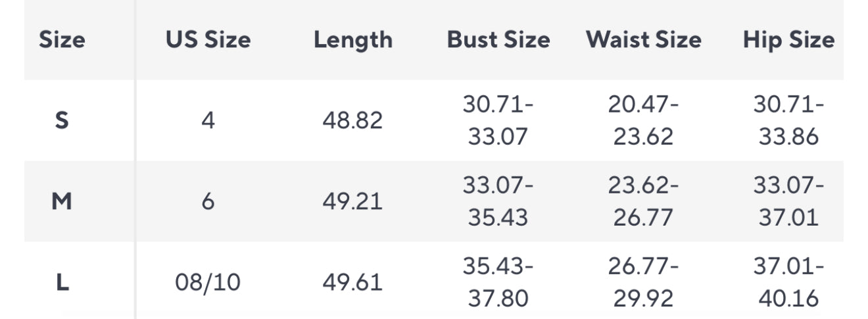
Task: Click bust size 30.71-33.07 cell
Action: tap(498, 120)
